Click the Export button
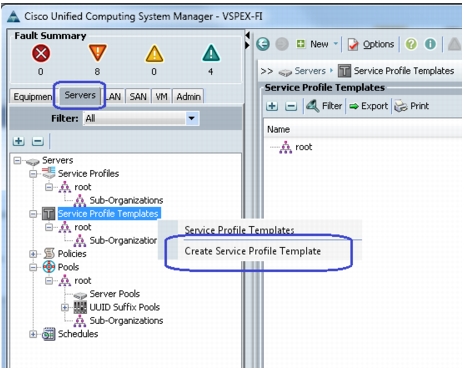The height and width of the screenshot is (386, 466). (369, 106)
